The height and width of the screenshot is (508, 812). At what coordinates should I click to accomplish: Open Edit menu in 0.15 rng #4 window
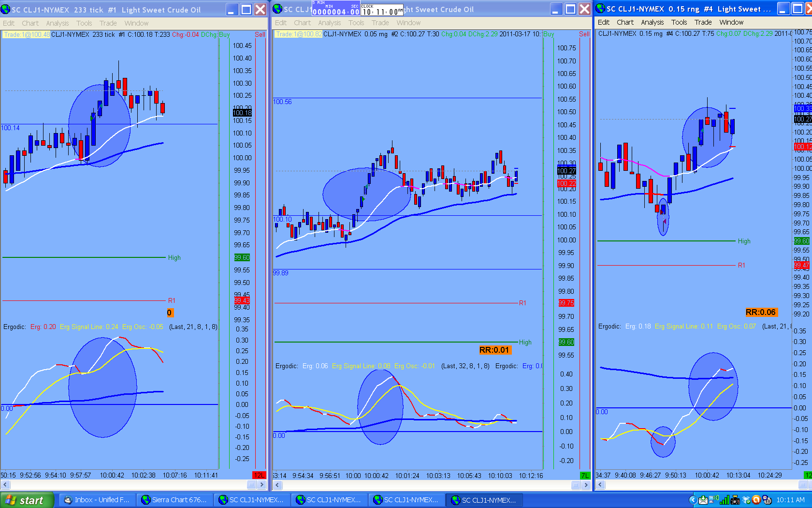(604, 22)
